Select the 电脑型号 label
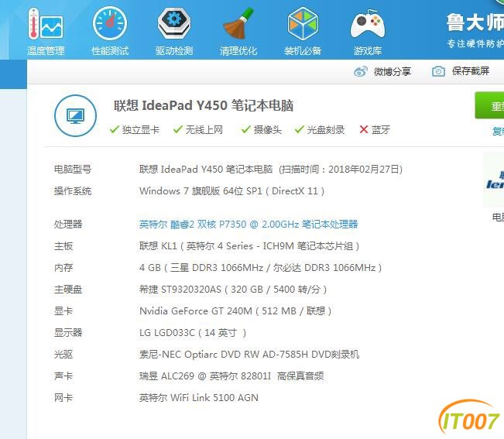Screen dimensions: 504x439 [x=73, y=170]
